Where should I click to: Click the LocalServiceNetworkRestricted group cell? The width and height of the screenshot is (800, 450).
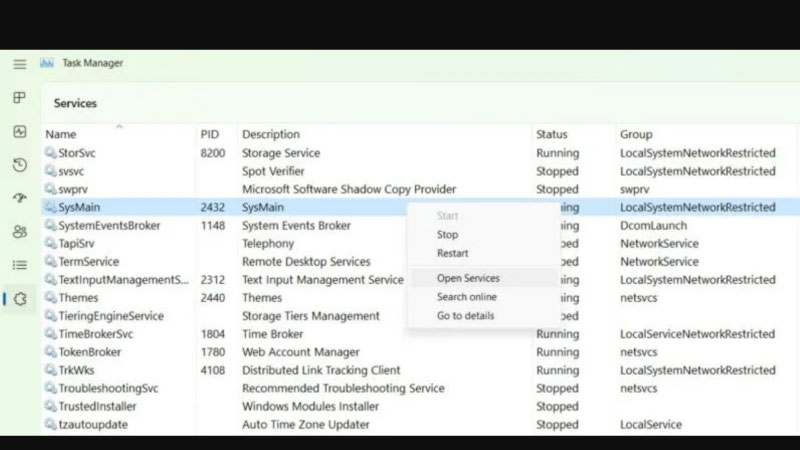coord(697,334)
